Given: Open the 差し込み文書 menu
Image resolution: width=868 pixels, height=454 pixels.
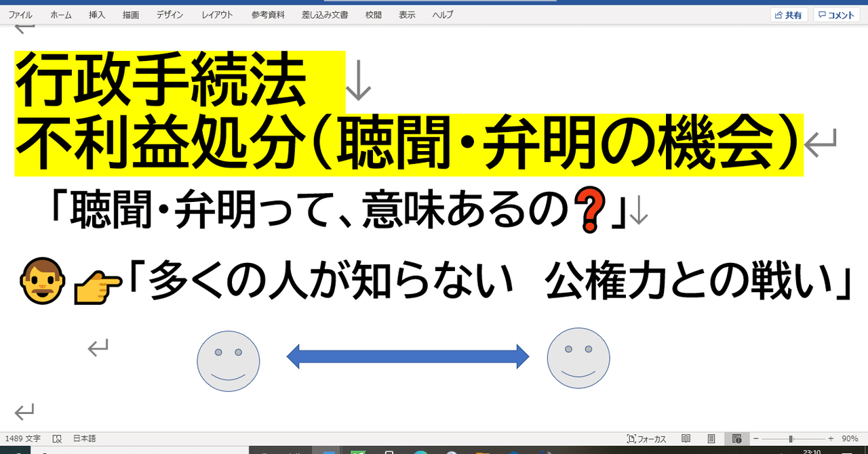Looking at the screenshot, I should pos(325,14).
